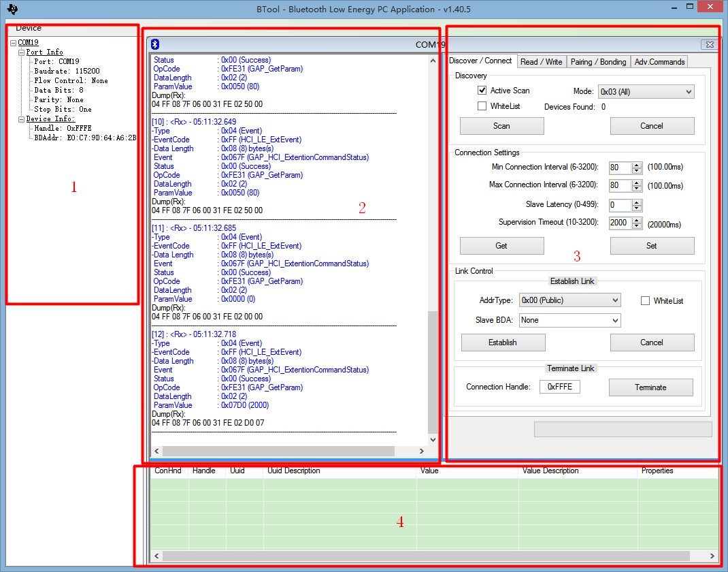The width and height of the screenshot is (728, 572).
Task: Open the Adv.Commands tab
Action: (659, 62)
